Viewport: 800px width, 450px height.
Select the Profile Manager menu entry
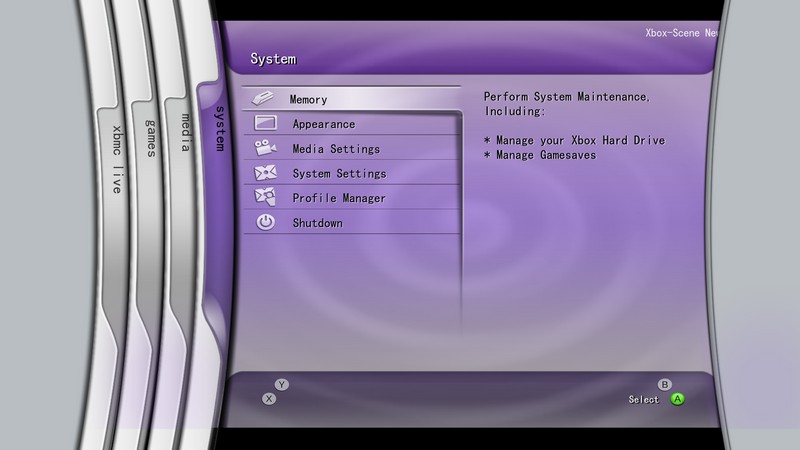pyautogui.click(x=339, y=198)
